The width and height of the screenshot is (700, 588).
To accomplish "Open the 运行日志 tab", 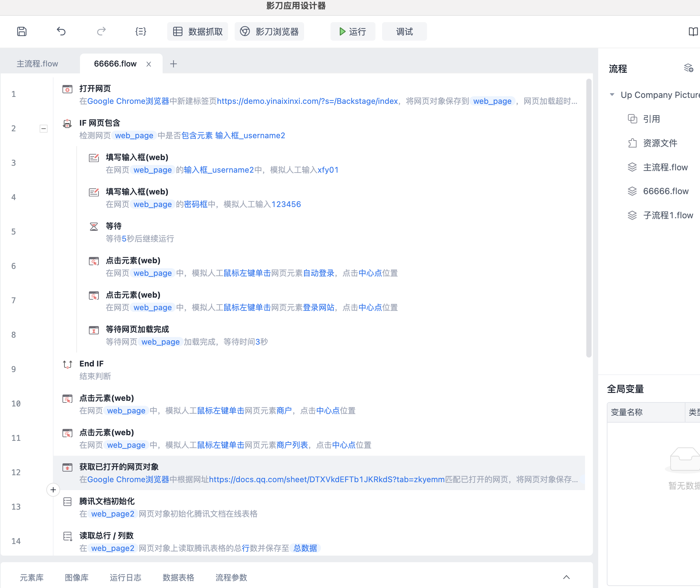I will pos(125,577).
